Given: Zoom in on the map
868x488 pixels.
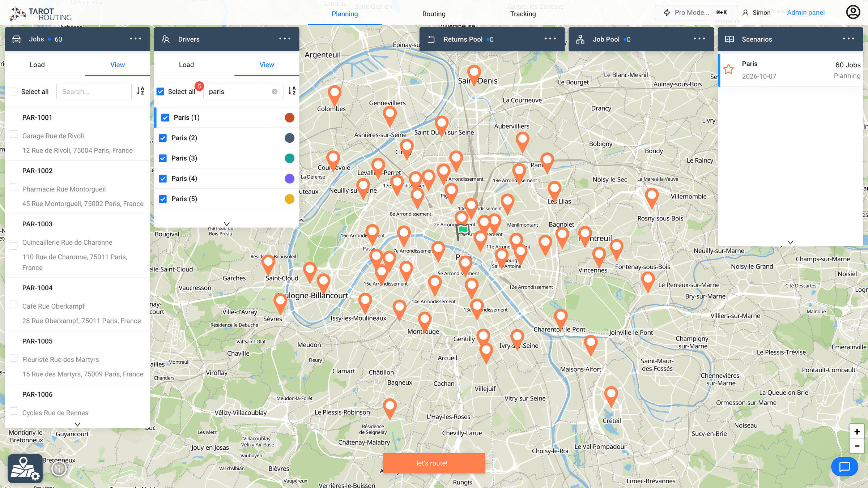Looking at the screenshot, I should pyautogui.click(x=857, y=432).
